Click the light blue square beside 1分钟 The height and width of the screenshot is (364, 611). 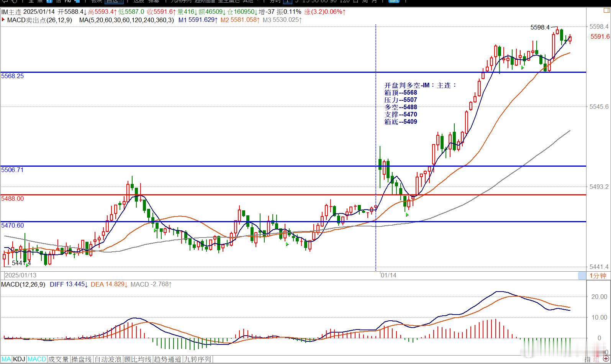[x=582, y=275]
